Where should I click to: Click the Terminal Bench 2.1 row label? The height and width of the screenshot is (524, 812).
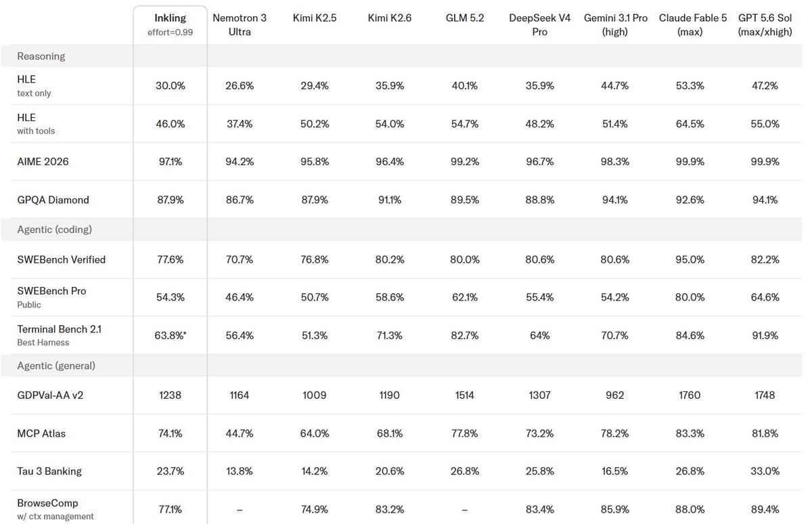click(60, 335)
